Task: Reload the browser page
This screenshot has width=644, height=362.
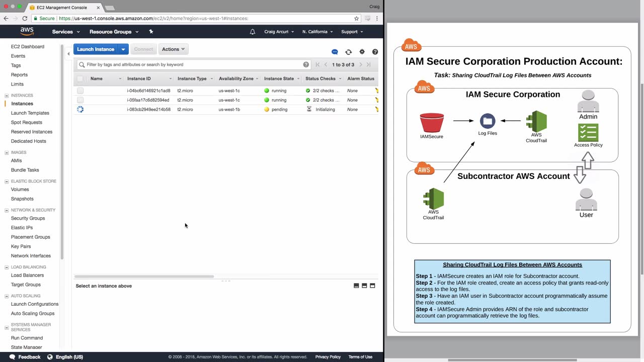Action: pyautogui.click(x=24, y=19)
